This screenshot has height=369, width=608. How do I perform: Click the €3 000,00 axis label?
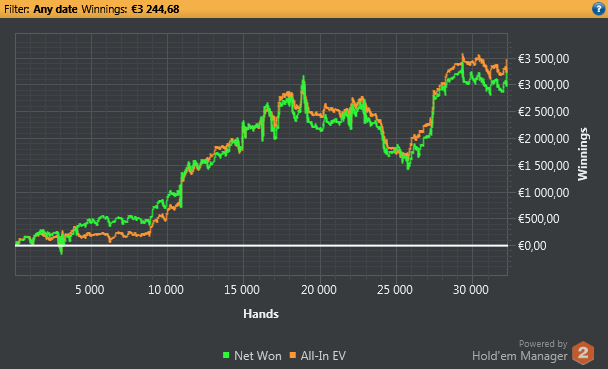point(544,85)
